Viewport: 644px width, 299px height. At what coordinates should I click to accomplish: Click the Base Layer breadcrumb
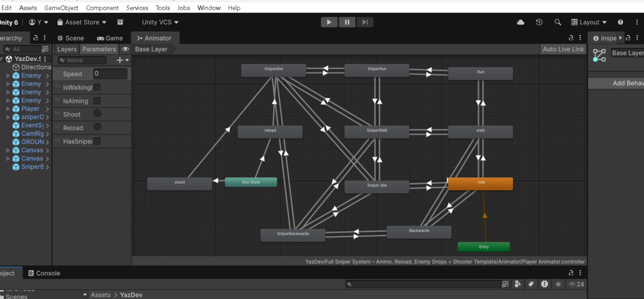(x=151, y=49)
